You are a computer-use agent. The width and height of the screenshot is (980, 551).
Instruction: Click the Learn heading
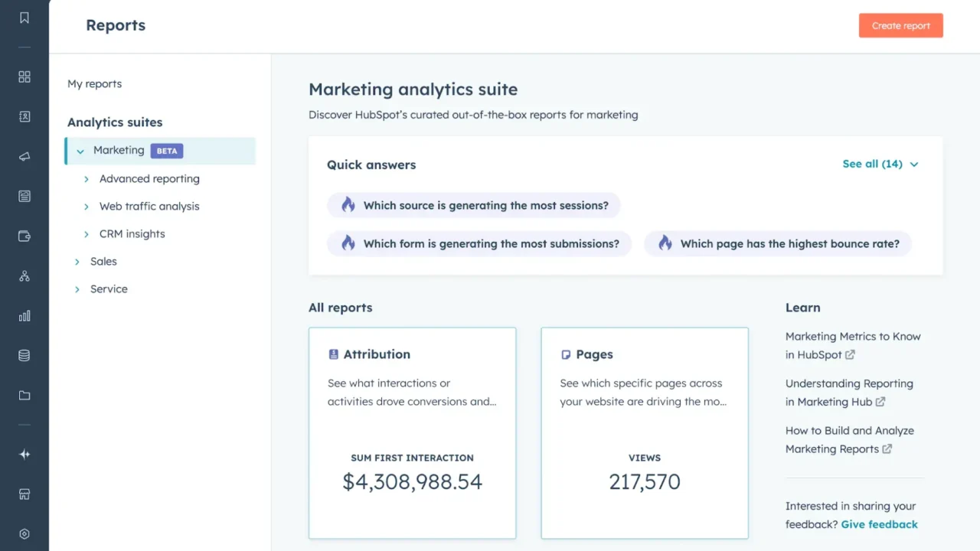point(802,308)
